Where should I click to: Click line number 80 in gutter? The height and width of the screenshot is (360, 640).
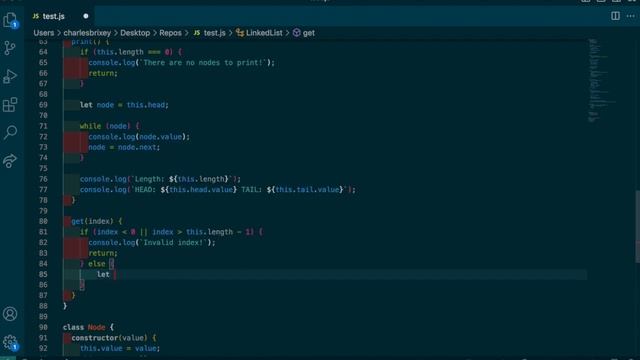click(43, 221)
